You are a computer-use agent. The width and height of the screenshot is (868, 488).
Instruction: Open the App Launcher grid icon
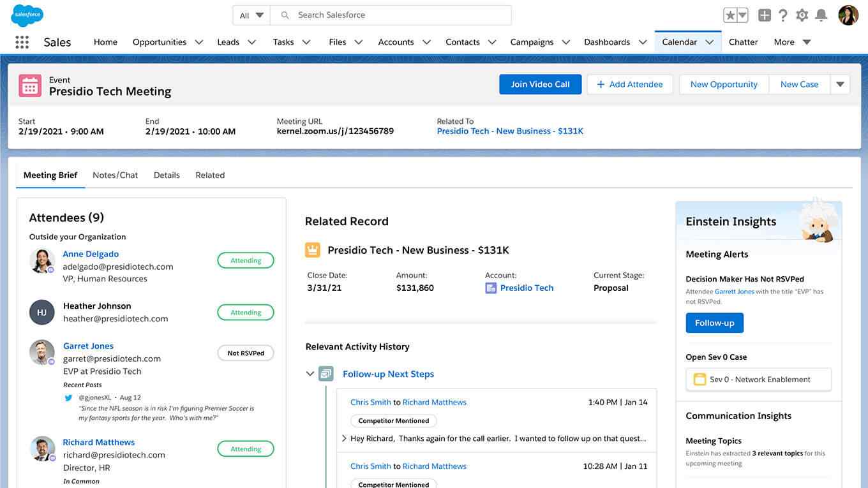point(22,42)
